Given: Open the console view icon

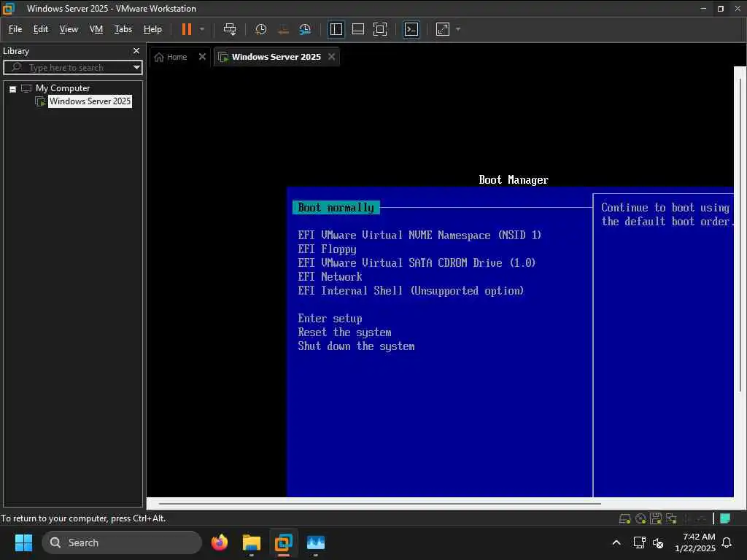Looking at the screenshot, I should coord(411,29).
